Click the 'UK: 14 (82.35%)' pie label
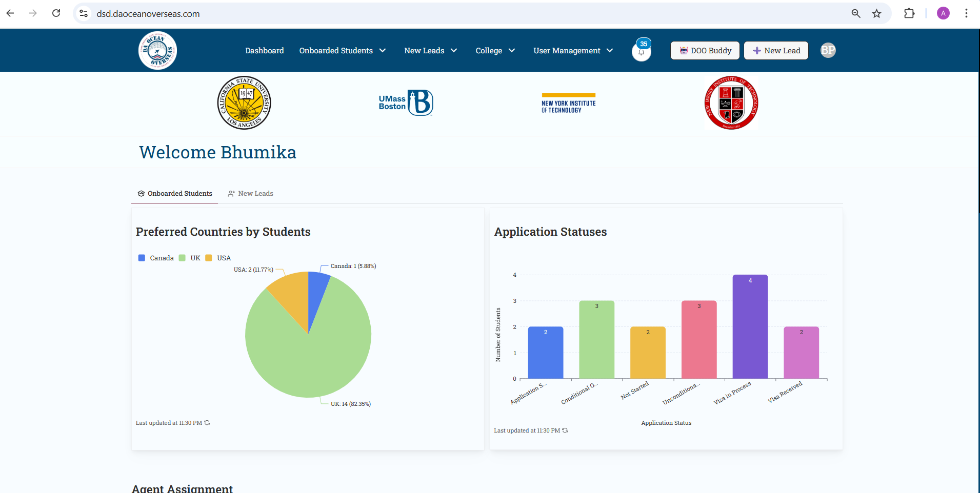This screenshot has height=493, width=980. point(351,404)
